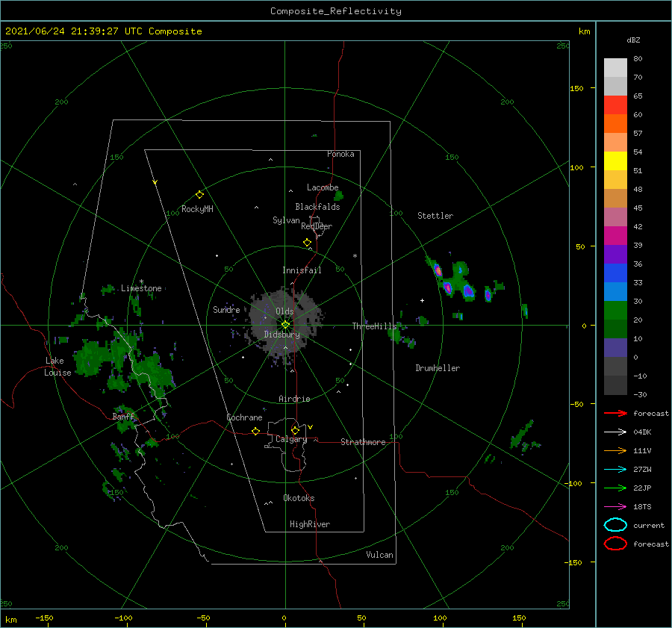This screenshot has height=628, width=672.
Task: Click the 'RockyMH' label
Action: 198,209
